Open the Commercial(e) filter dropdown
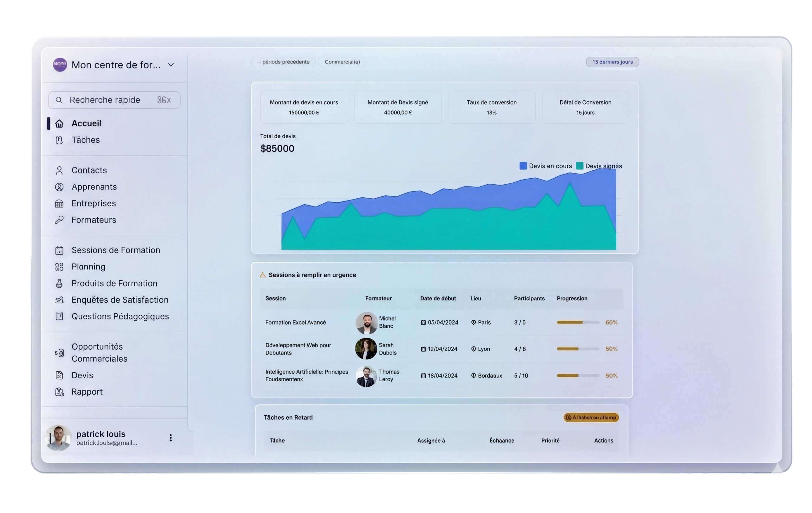 [342, 62]
